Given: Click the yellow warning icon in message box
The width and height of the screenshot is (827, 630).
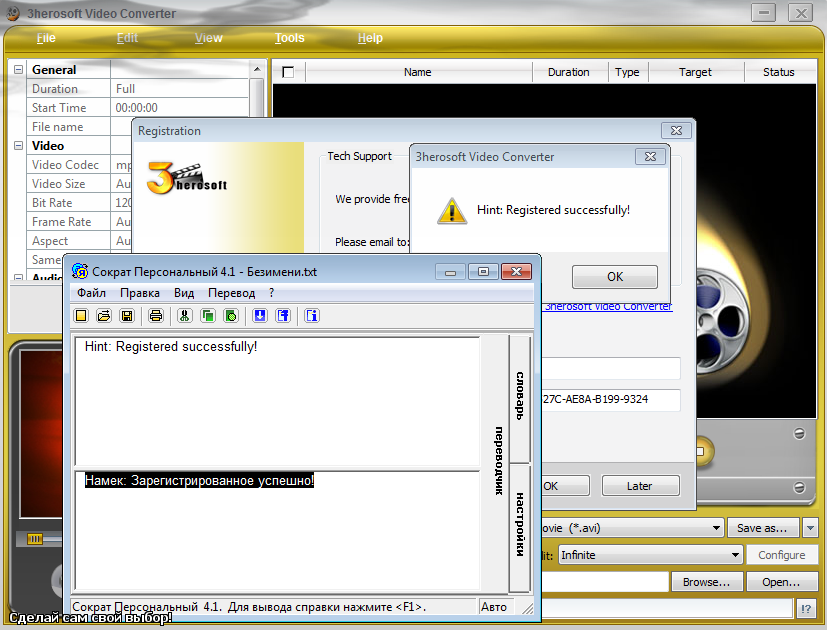Looking at the screenshot, I should (x=452, y=211).
